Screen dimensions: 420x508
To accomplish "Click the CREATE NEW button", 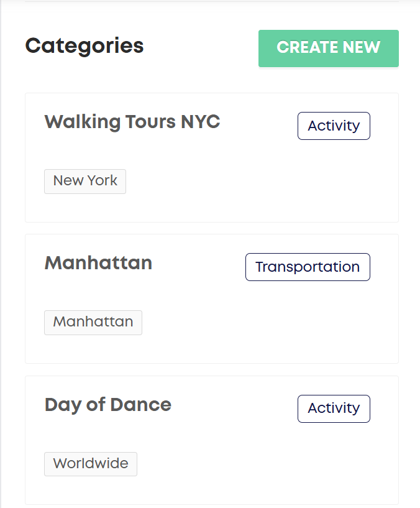I will pyautogui.click(x=328, y=48).
